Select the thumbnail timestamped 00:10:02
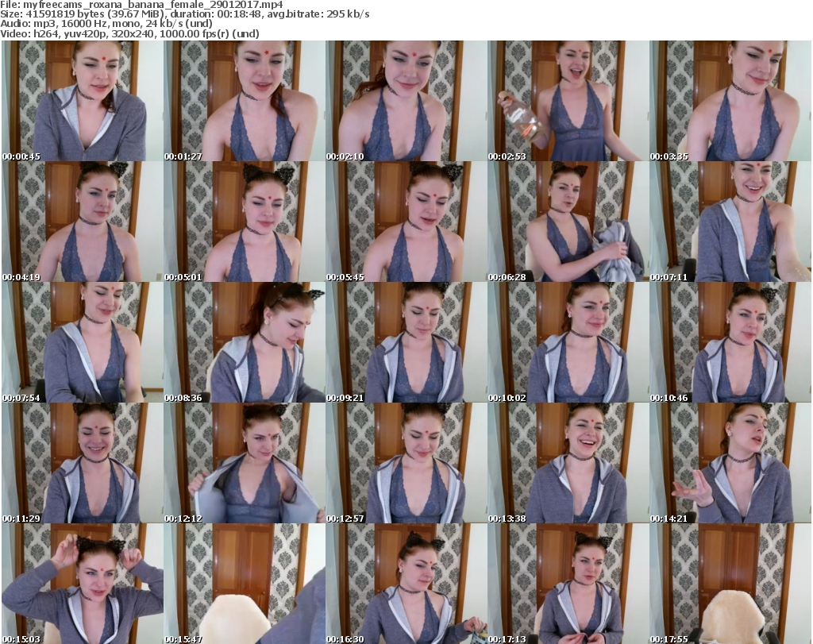Screen dimensions: 813x644 [568, 343]
